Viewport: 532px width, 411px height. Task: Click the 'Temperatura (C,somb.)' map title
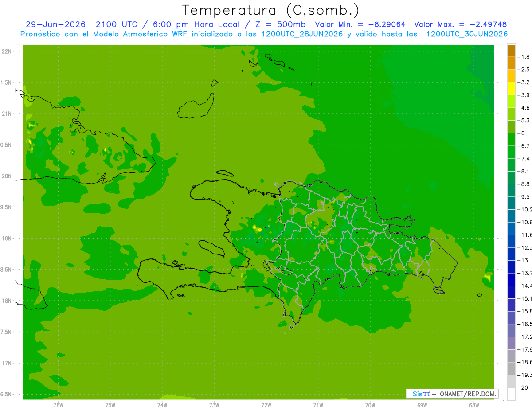271,10
